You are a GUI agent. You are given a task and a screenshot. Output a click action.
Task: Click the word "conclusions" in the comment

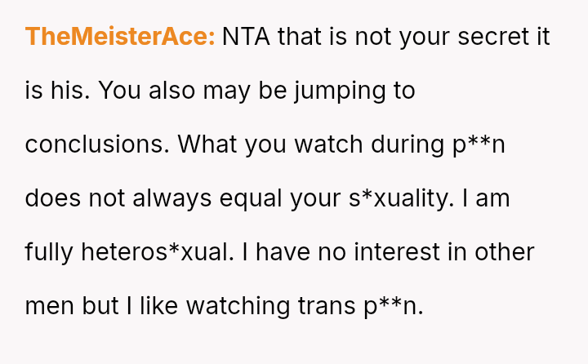coord(95,144)
